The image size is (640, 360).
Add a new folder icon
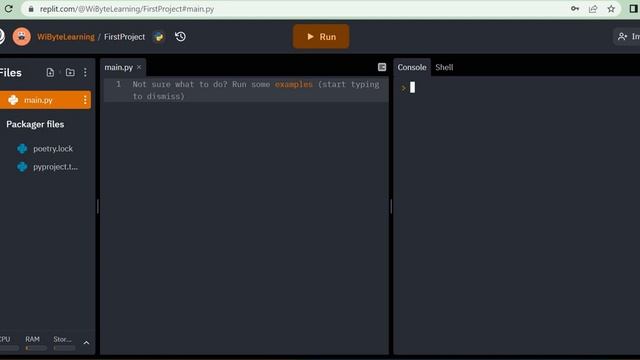[70, 73]
